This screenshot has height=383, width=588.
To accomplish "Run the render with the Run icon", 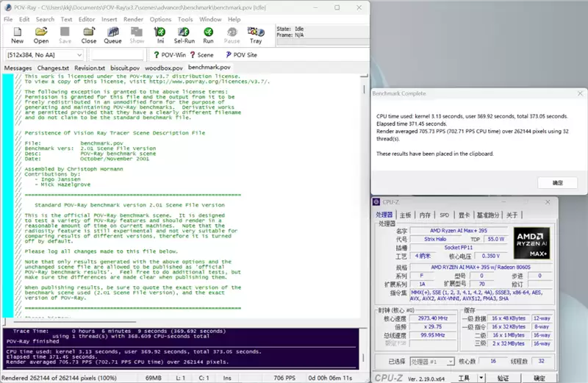I will 208,35.
